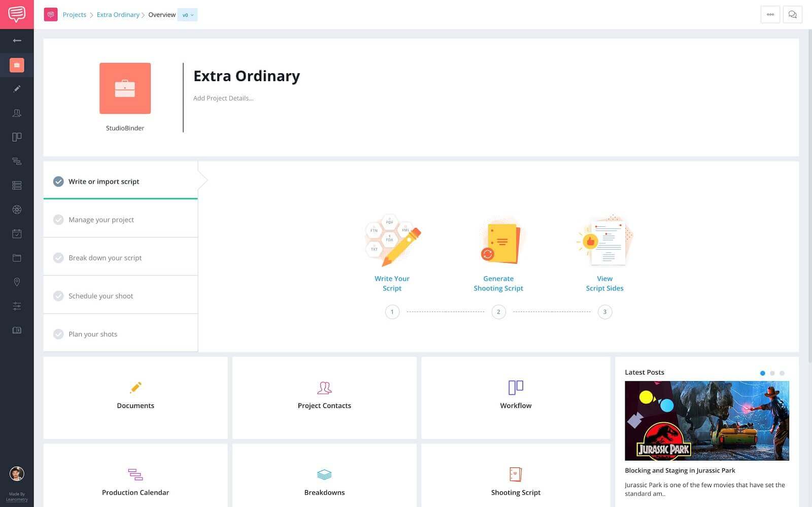Open Blocking and Staging in Jurassic Park post title
Image resolution: width=812 pixels, height=507 pixels.
(x=680, y=470)
